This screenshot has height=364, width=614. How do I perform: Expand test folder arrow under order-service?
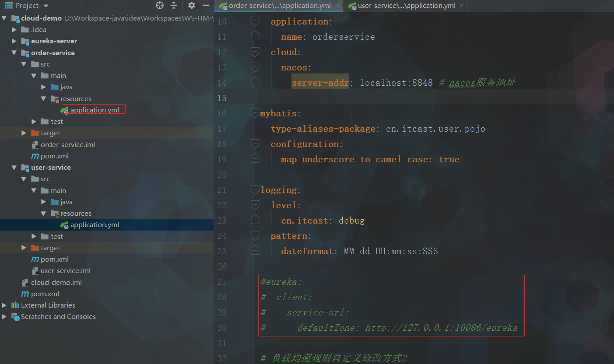pos(34,122)
